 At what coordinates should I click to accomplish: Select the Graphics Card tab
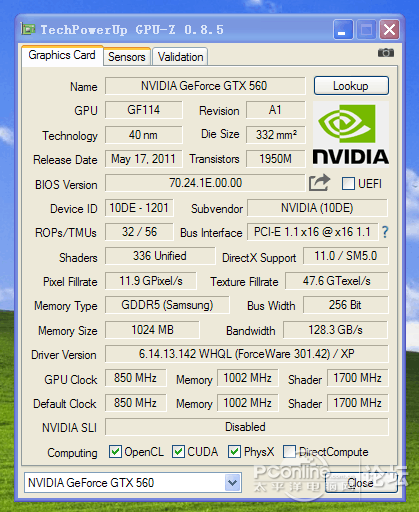click(x=62, y=55)
